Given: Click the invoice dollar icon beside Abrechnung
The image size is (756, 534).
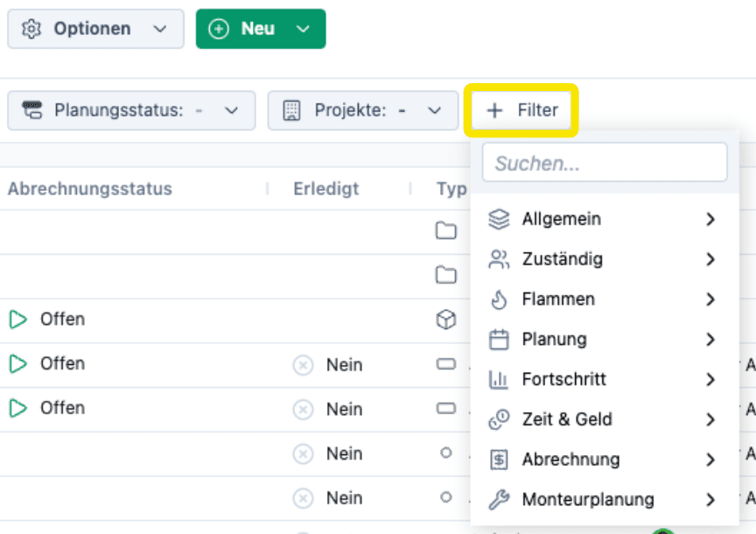Looking at the screenshot, I should pyautogui.click(x=499, y=460).
